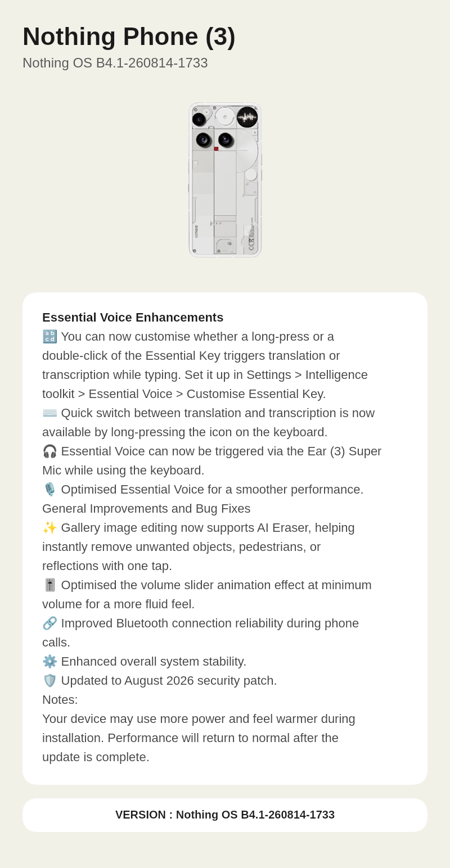Click the keyboard emoji icon
Image resolution: width=450 pixels, height=868 pixels.
pos(49,413)
